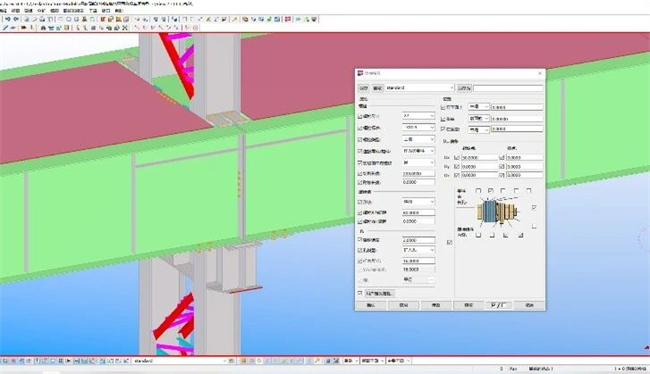Click the 取消 (Cancel) button in bolt dialog
Image resolution: width=650 pixels, height=374 pixels.
coord(529,305)
